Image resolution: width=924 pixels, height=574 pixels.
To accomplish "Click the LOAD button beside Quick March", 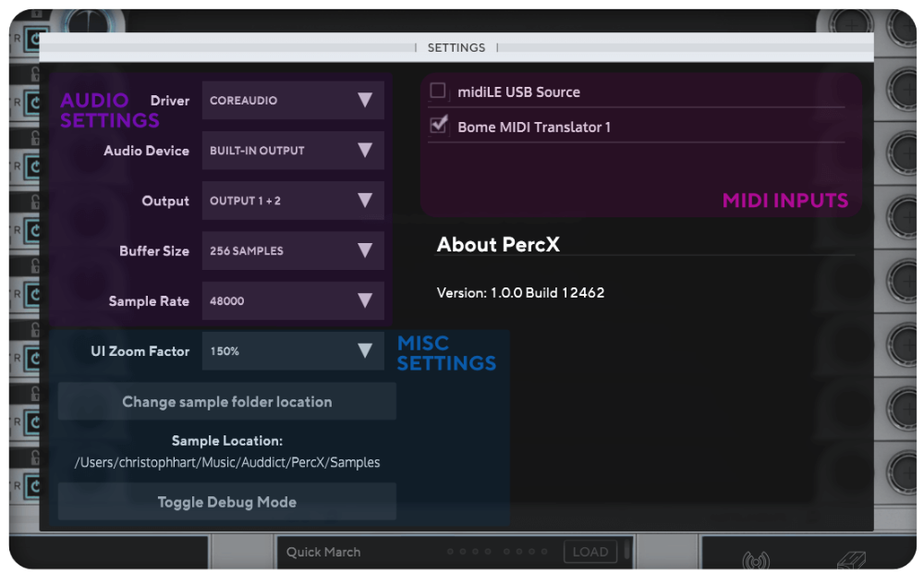I will 590,552.
